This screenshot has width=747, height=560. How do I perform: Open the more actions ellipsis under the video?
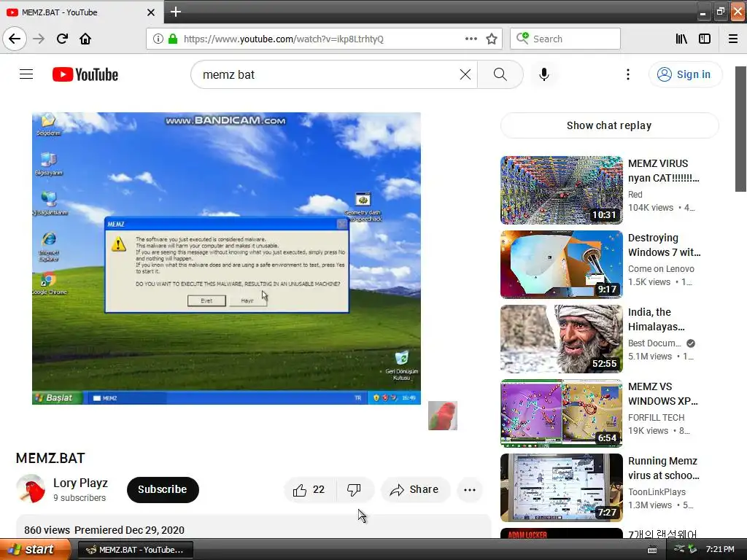[470, 489]
